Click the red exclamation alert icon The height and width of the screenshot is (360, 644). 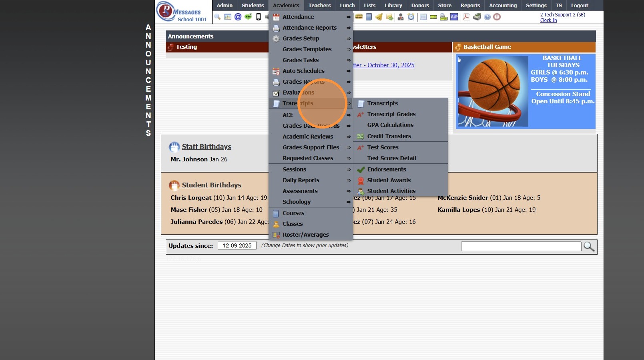pyautogui.click(x=497, y=17)
